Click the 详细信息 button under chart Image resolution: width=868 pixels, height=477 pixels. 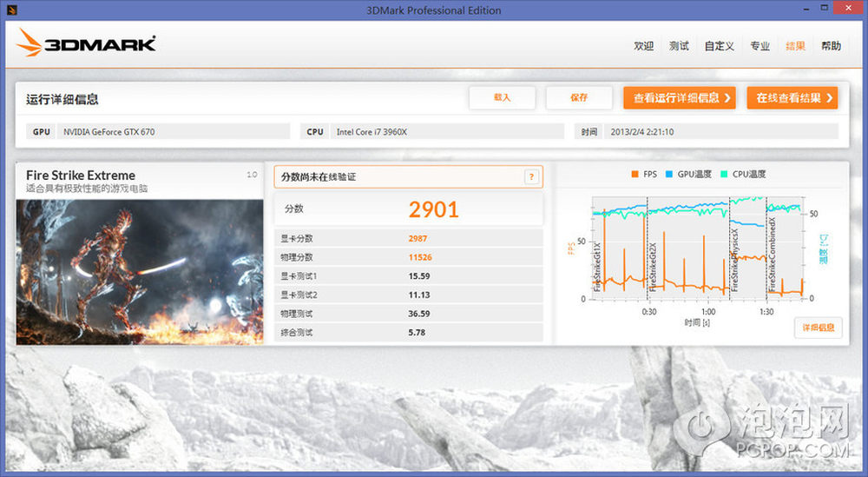(819, 328)
